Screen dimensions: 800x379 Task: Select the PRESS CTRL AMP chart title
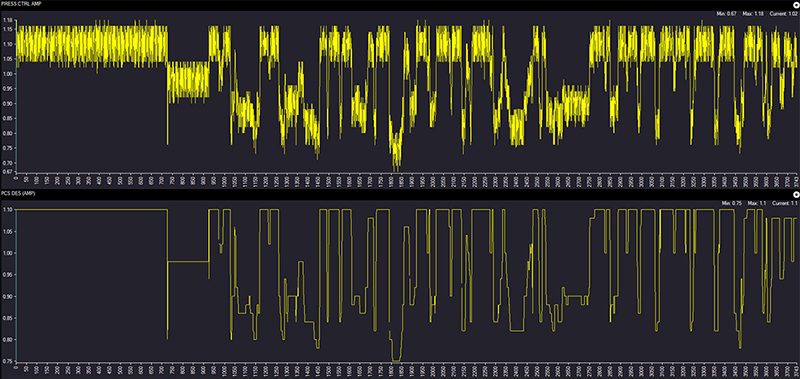point(21,4)
